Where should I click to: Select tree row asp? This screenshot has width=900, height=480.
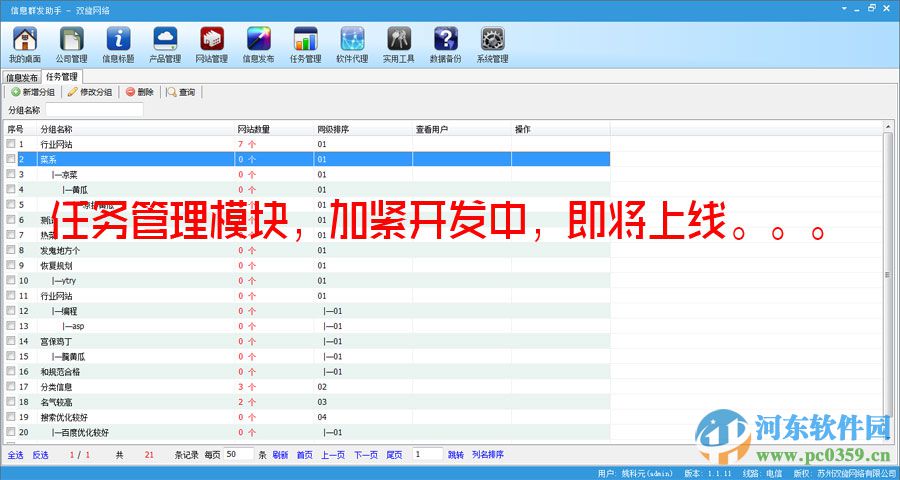pos(307,326)
